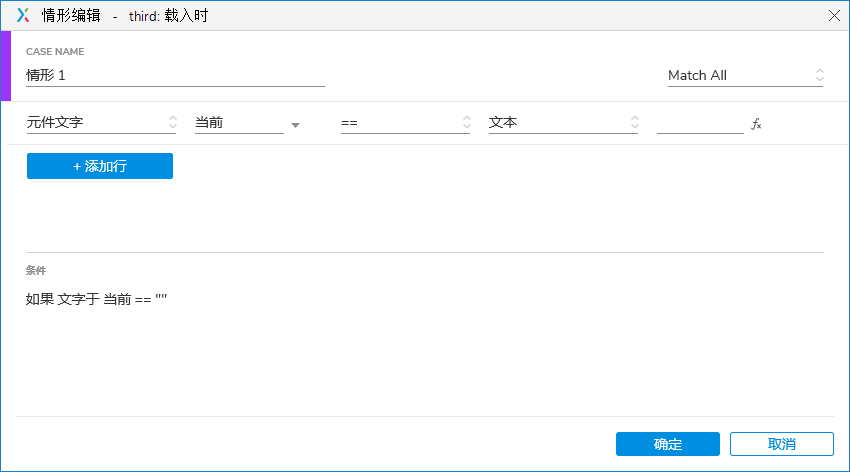Click the + 添加行 button
This screenshot has height=472, width=850.
[x=100, y=166]
